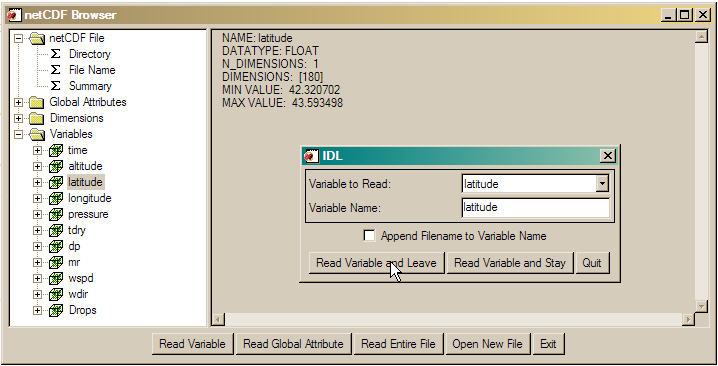Expand the latitude variable node
This screenshot has height=366, width=718.
tap(38, 183)
